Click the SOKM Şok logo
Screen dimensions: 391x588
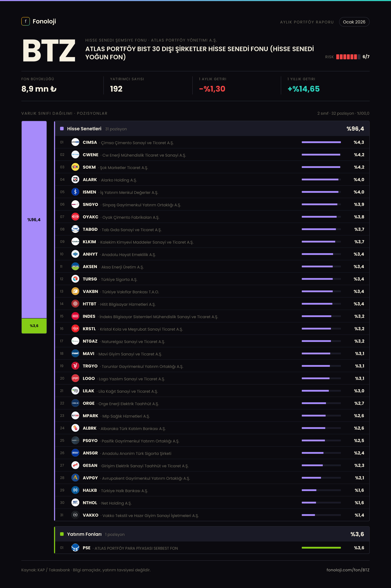tap(75, 167)
